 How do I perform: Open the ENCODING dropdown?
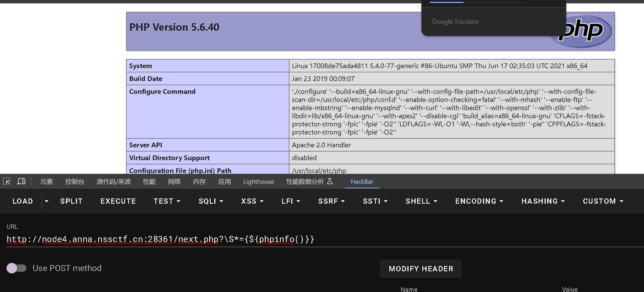[479, 201]
